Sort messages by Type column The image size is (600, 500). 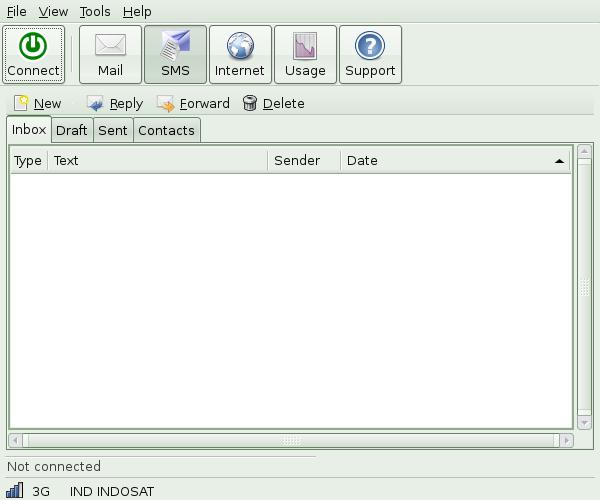[x=28, y=161]
